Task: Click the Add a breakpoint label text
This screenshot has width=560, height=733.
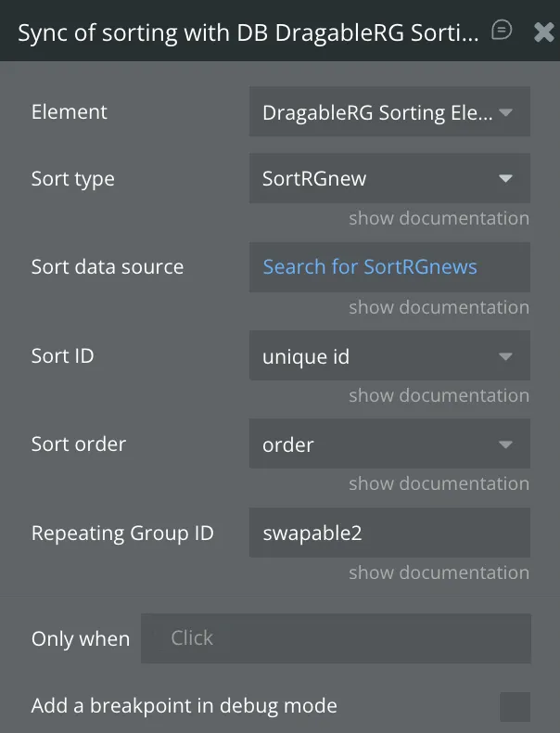Action: [x=185, y=706]
